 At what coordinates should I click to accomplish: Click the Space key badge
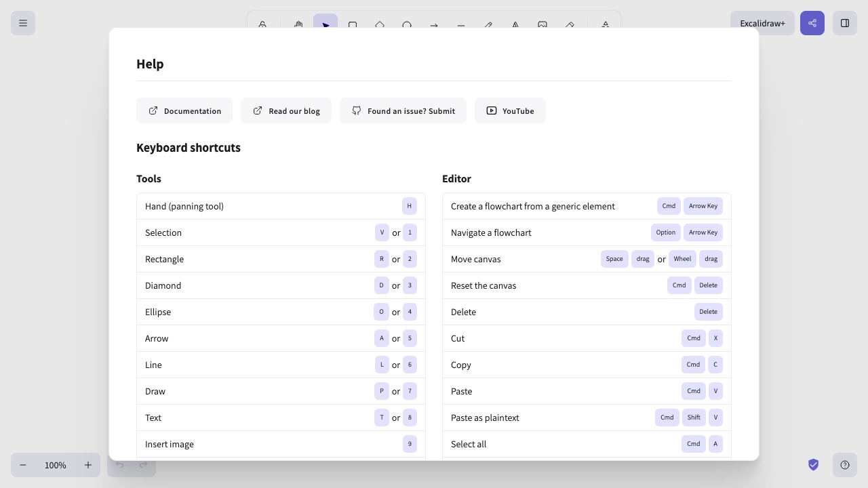point(614,259)
